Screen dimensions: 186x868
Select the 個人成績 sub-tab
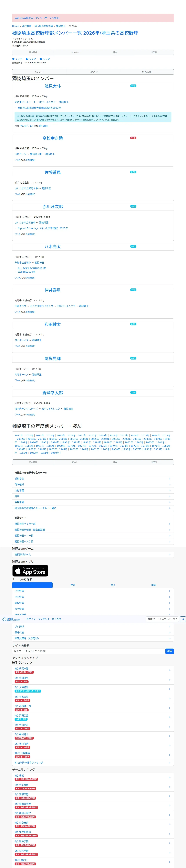pyautogui.click(x=147, y=72)
